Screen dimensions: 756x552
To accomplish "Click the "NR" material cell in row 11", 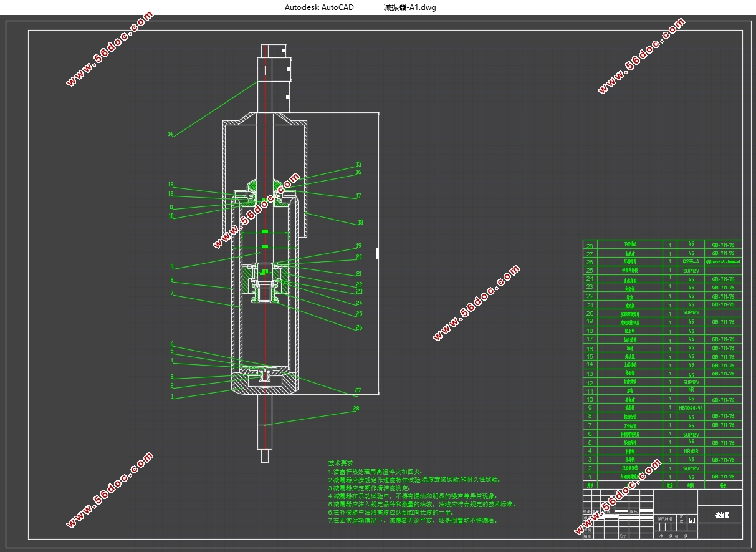I will (691, 390).
